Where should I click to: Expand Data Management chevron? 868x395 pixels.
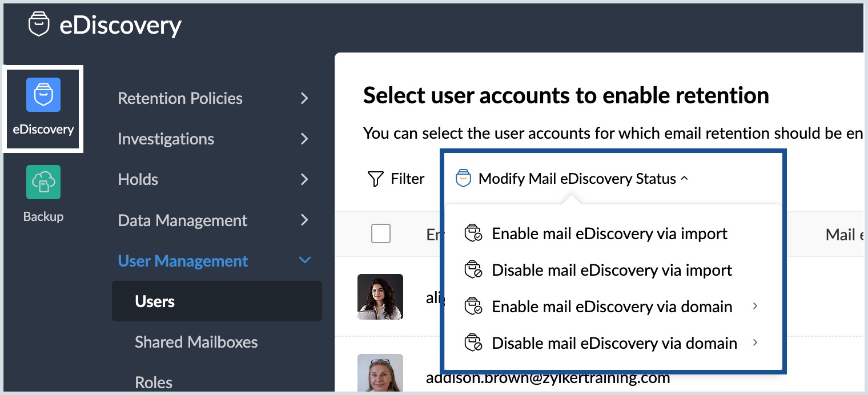(x=304, y=220)
